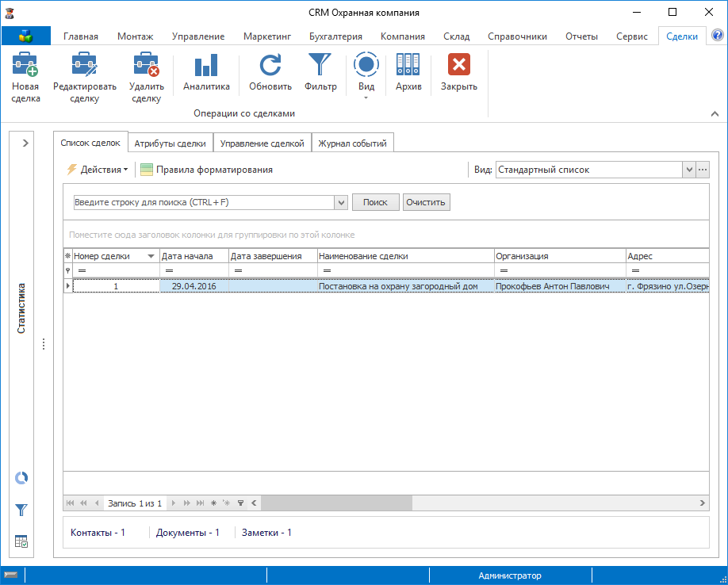Image resolution: width=728 pixels, height=585 pixels.
Task: Click horizontal scrollbar right arrow
Action: coord(702,503)
